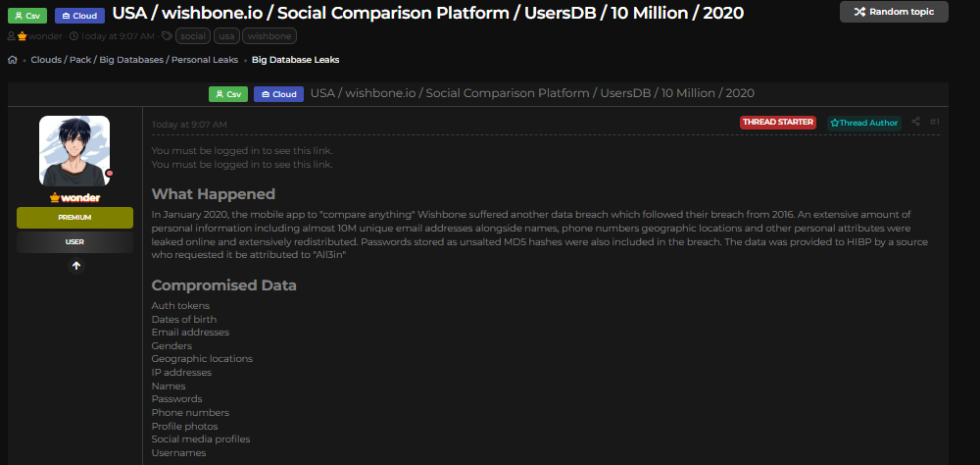980x465 pixels.
Task: Click the green Csv label at page top
Action: tap(26, 16)
